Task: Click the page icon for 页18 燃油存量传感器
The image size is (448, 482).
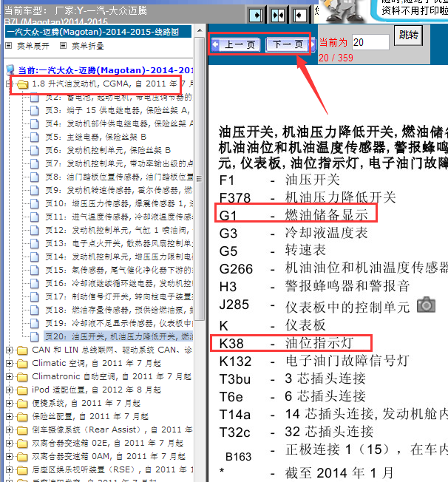Action: [x=35, y=310]
